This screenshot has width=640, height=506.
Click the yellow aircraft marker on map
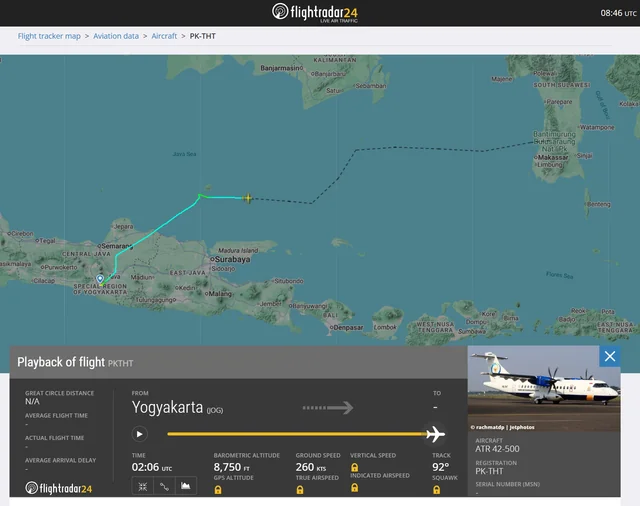(x=247, y=198)
